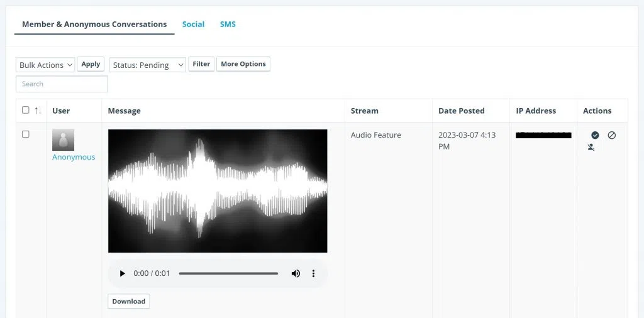Click the Search input field
This screenshot has width=644, height=318.
[62, 84]
